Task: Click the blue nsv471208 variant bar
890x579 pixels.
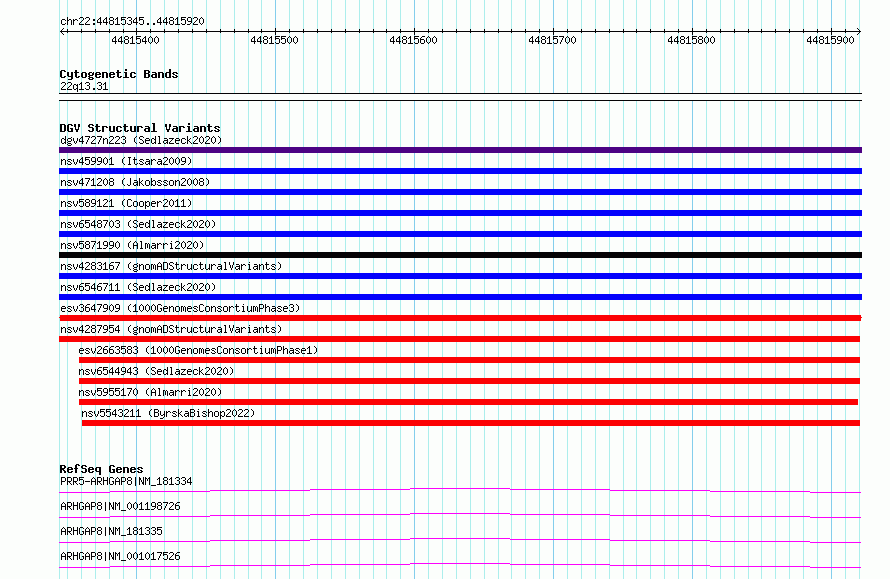Action: pos(460,192)
